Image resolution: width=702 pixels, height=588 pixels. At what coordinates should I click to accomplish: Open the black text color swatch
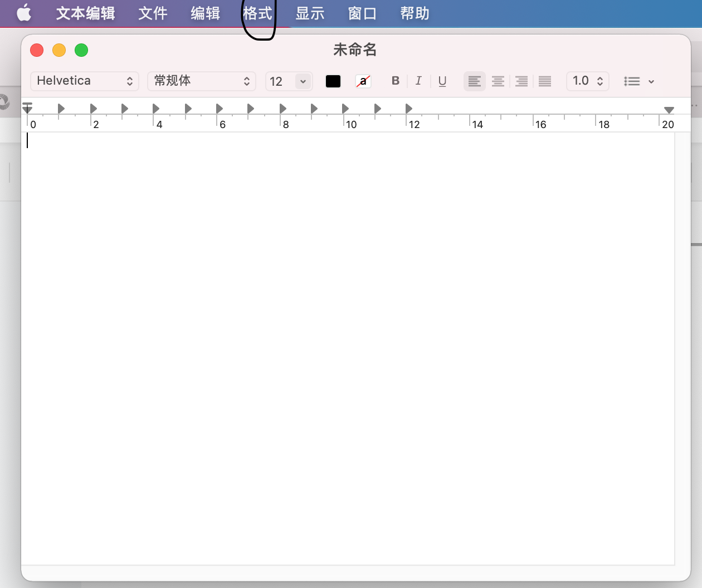[x=333, y=81]
